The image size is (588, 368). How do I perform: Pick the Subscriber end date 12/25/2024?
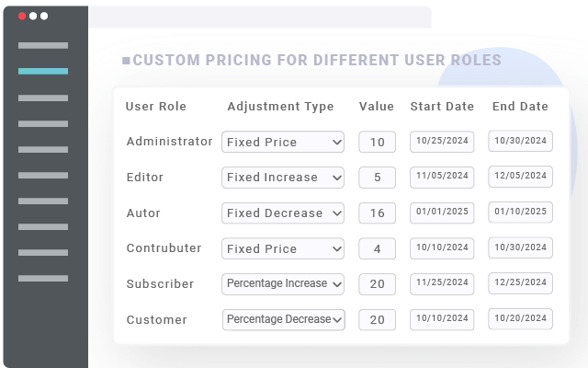(x=520, y=282)
